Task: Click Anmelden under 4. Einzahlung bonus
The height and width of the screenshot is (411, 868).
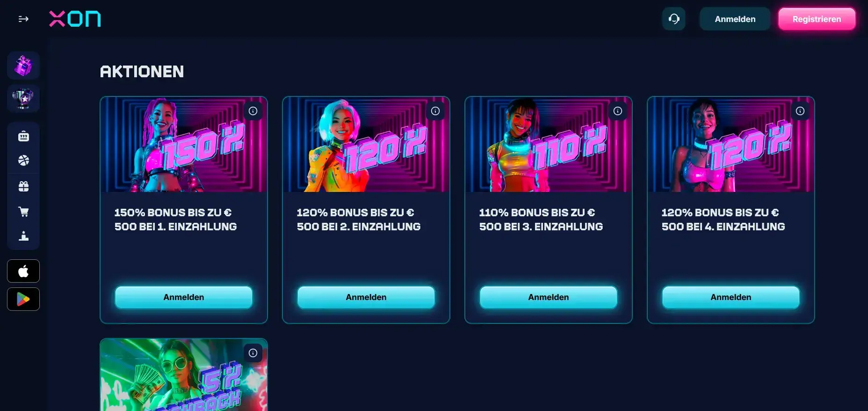Action: tap(731, 297)
